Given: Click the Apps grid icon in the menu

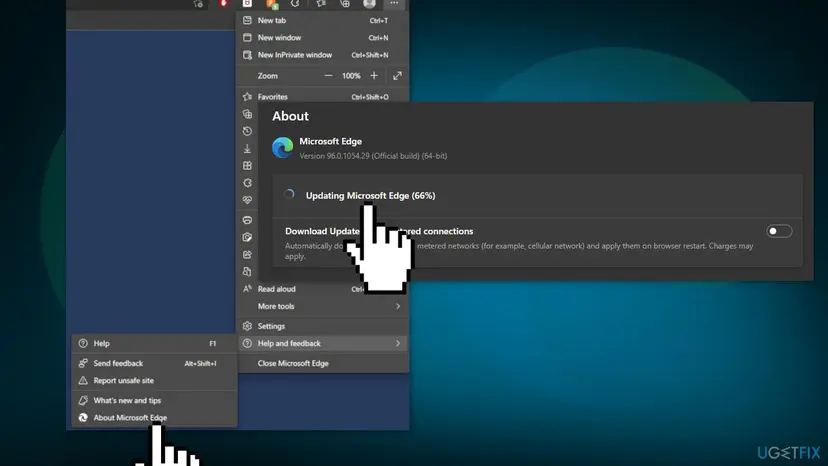Looking at the screenshot, I should coord(247,166).
